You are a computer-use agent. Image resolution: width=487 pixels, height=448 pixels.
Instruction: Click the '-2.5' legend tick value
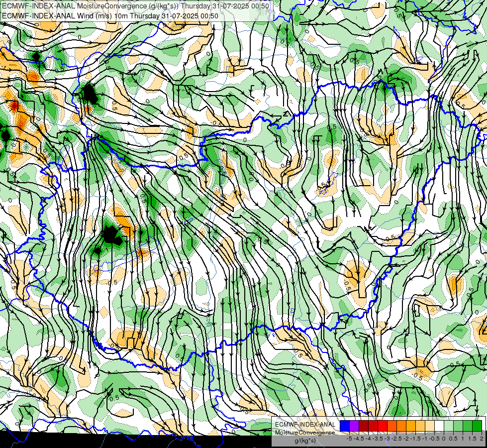tap(396, 439)
